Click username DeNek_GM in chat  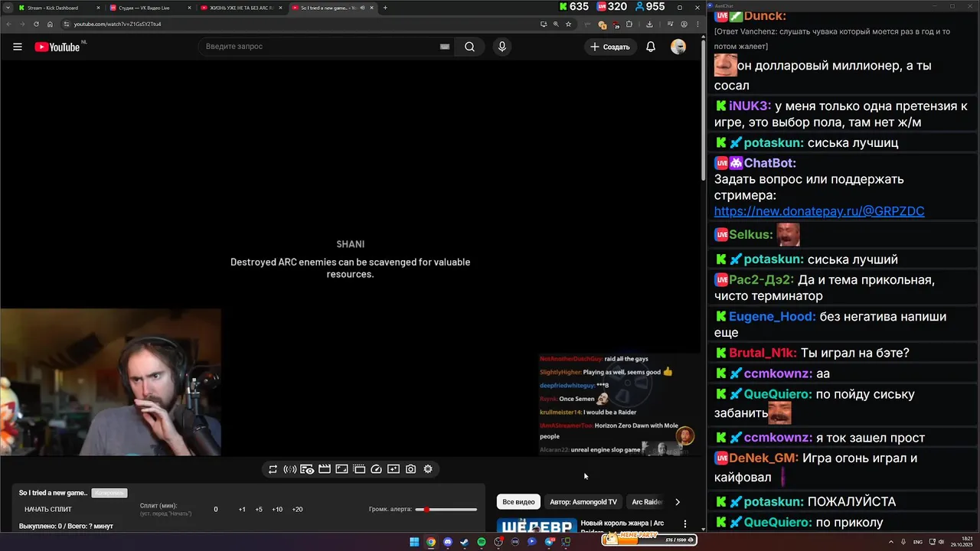(x=763, y=458)
